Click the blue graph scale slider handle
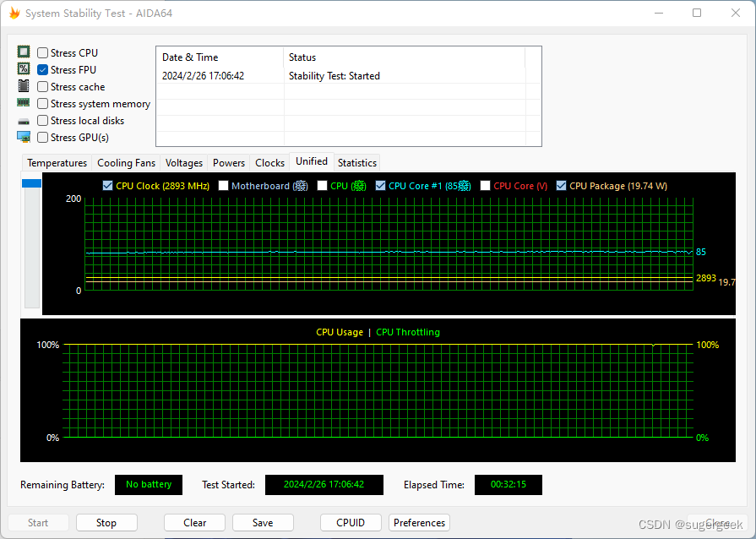This screenshot has height=539, width=756. coord(32,183)
